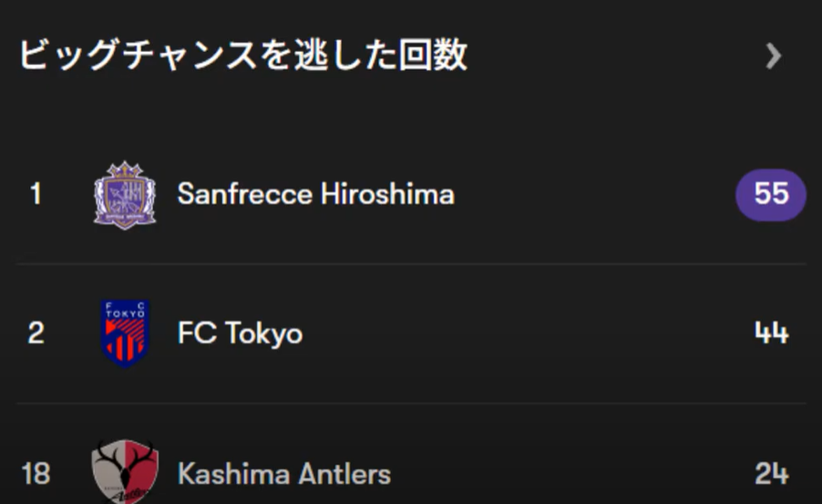Click the Kashima Antlers club crest
Screen dimensions: 822x504
125,472
